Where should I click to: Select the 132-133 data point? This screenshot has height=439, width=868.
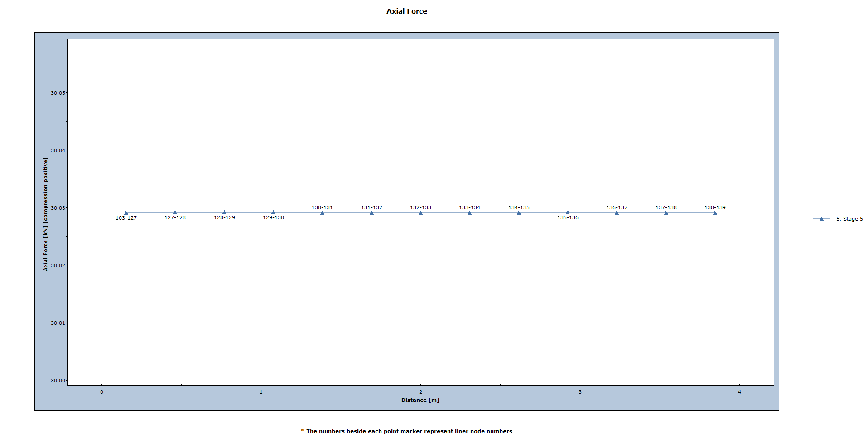pyautogui.click(x=420, y=212)
